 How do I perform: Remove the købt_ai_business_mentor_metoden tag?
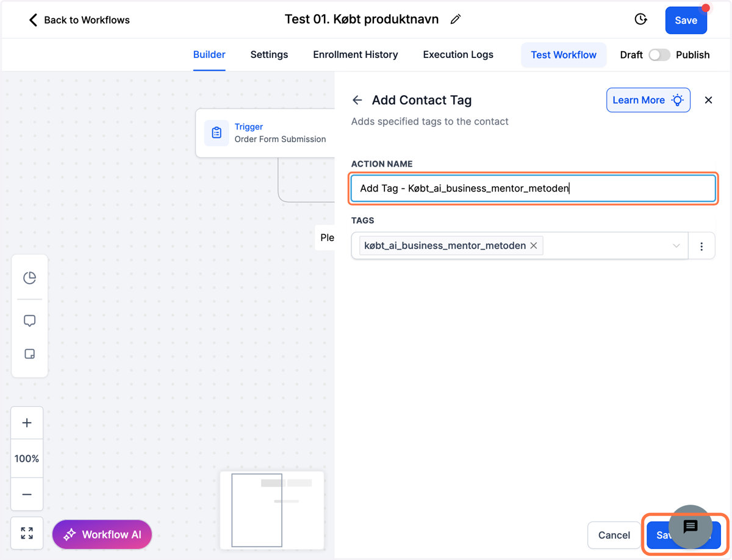[534, 245]
